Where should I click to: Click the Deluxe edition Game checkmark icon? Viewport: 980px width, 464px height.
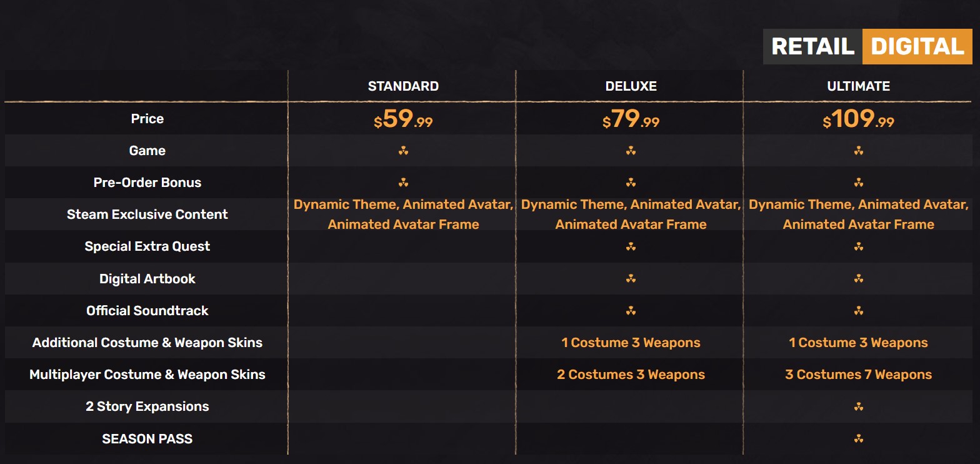coord(631,151)
